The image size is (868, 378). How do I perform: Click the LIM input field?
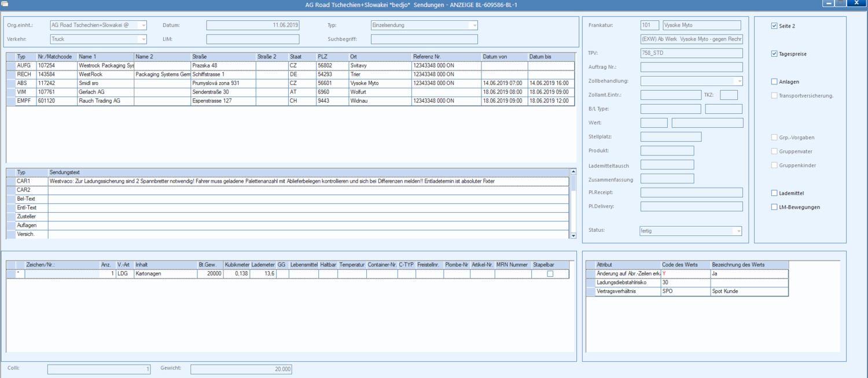pos(253,39)
